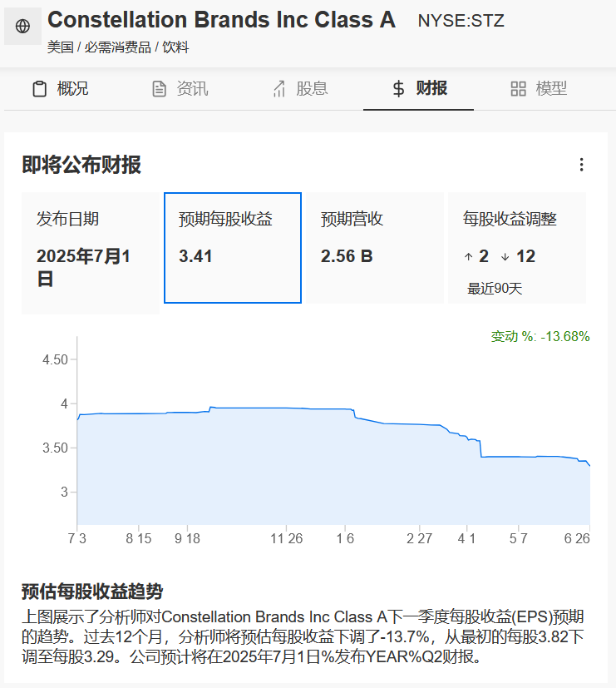Select the 每股收益调整 card
The height and width of the screenshot is (688, 616).
click(517, 248)
